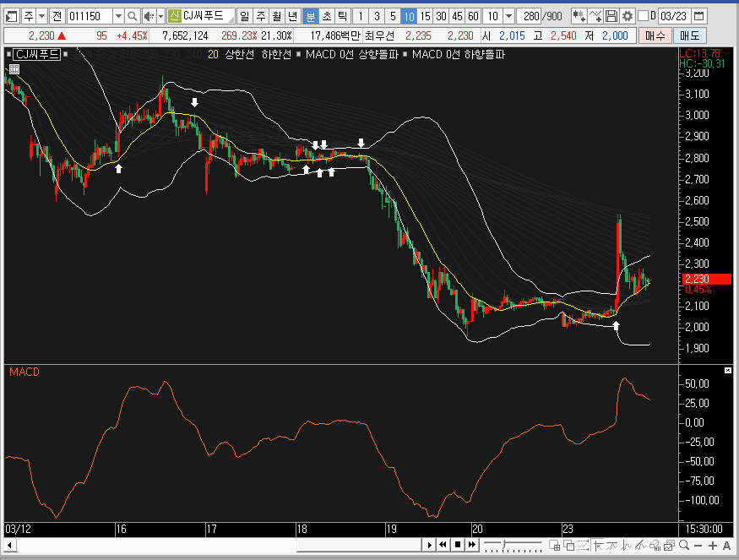Click the orange MACD panel title
This screenshot has width=739, height=560.
[x=24, y=372]
